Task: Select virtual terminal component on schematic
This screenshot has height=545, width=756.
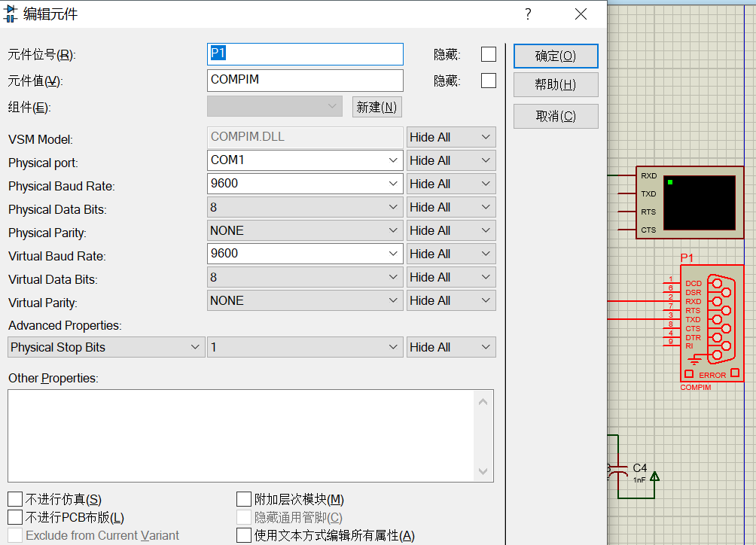Action: click(x=690, y=202)
